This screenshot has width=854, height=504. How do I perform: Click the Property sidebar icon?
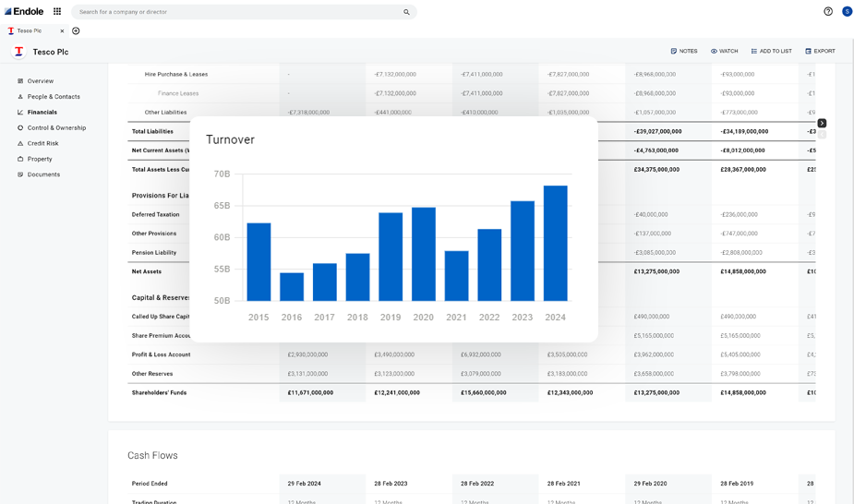coord(20,159)
